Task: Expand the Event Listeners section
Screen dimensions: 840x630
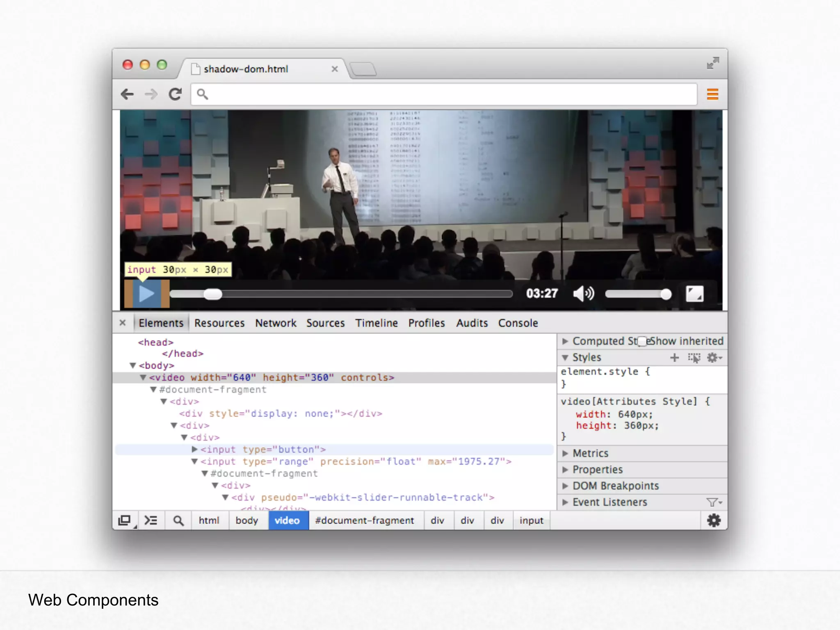Action: [565, 502]
